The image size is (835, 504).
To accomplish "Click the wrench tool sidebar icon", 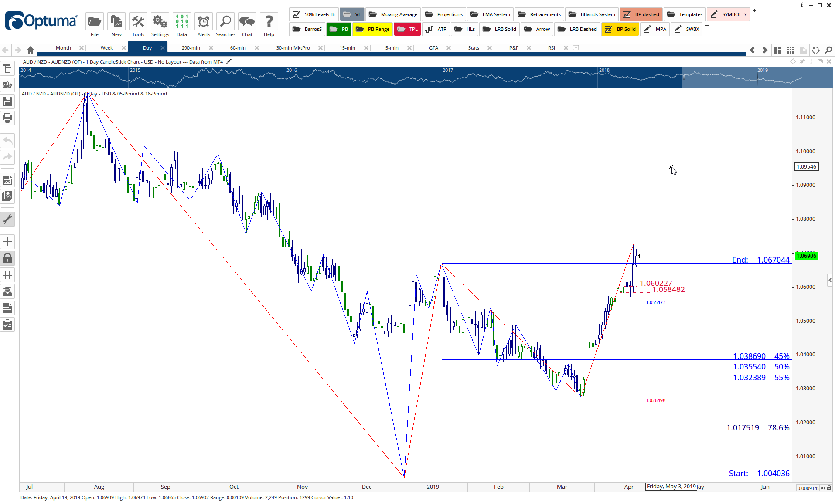I will coord(7,219).
